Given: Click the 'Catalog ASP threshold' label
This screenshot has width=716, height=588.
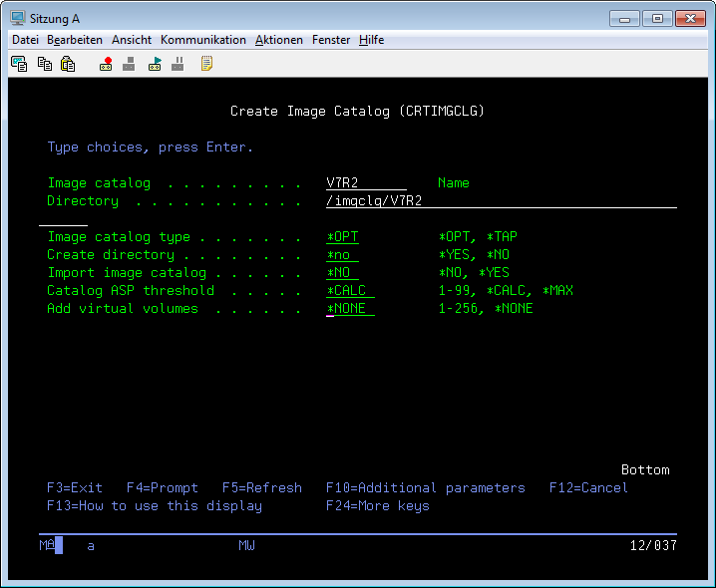Looking at the screenshot, I should (x=131, y=291).
